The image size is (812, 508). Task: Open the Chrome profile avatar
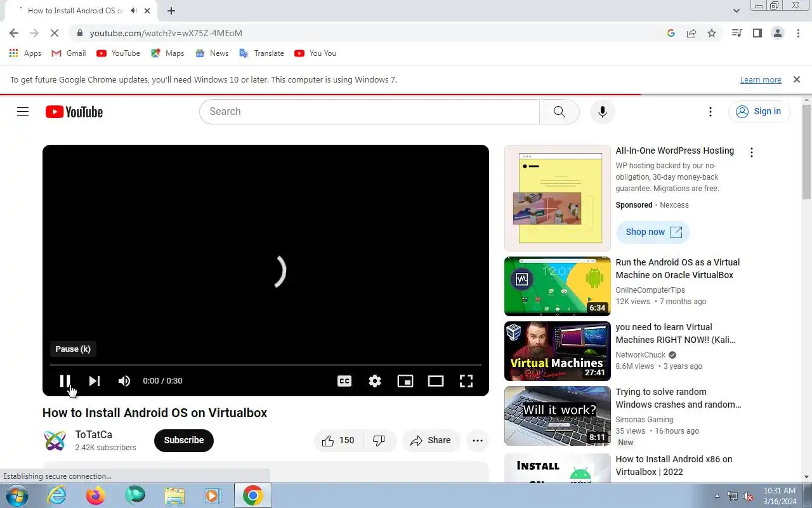[778, 33]
